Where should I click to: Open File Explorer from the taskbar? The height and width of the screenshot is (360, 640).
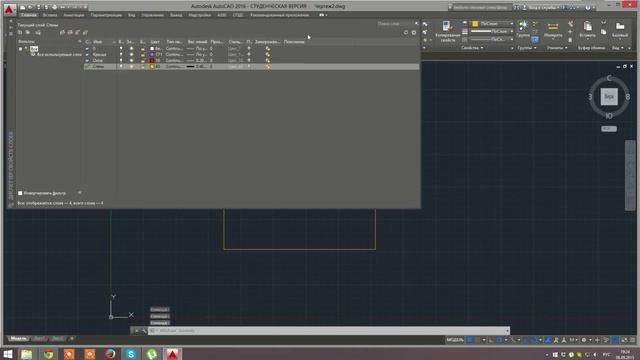pos(27,354)
